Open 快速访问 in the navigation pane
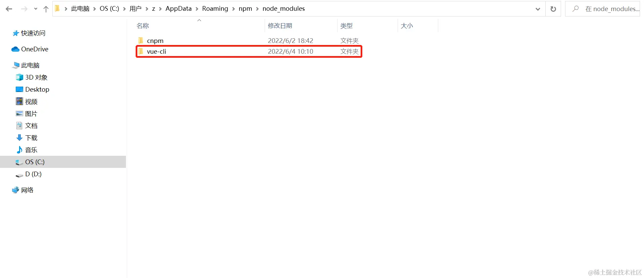Image resolution: width=644 pixels, height=278 pixels. pyautogui.click(x=33, y=33)
